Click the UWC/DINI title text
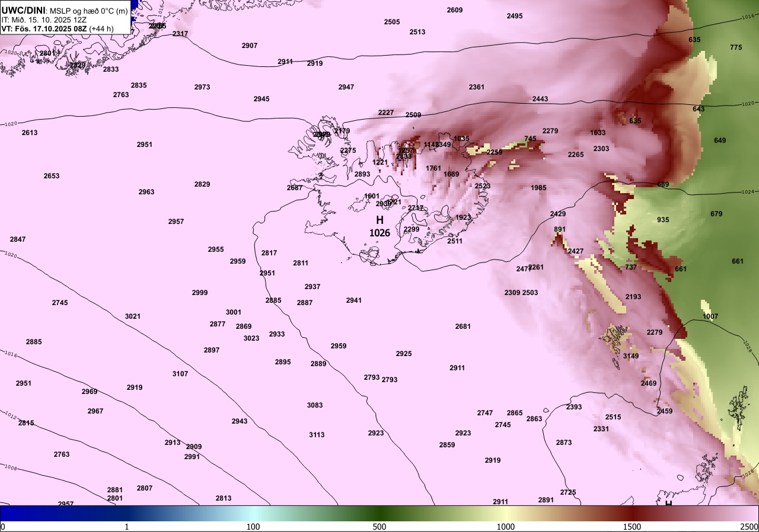 click(23, 11)
